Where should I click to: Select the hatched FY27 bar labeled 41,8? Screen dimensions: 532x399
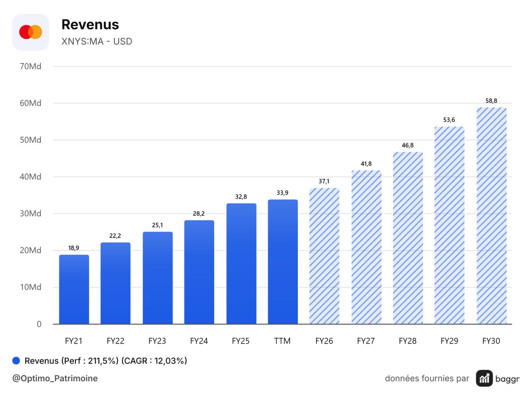(367, 247)
